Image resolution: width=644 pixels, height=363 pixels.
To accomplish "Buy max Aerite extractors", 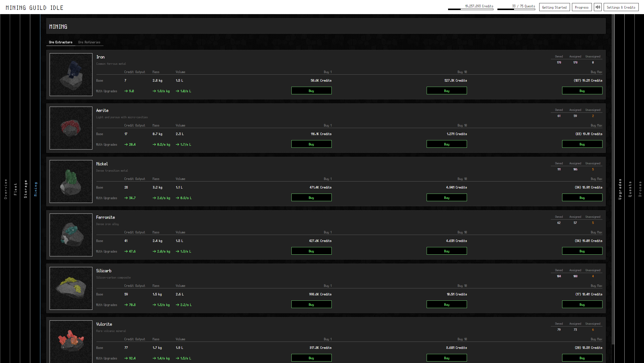I will (x=582, y=144).
